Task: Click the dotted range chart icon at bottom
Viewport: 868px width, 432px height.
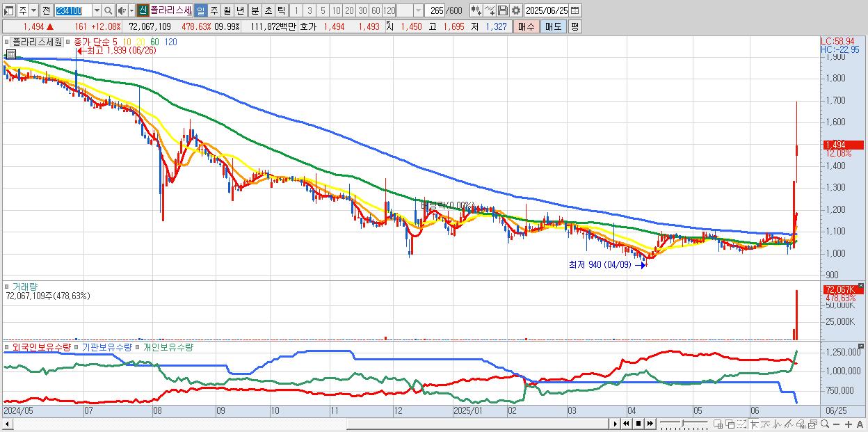Action: (x=741, y=424)
